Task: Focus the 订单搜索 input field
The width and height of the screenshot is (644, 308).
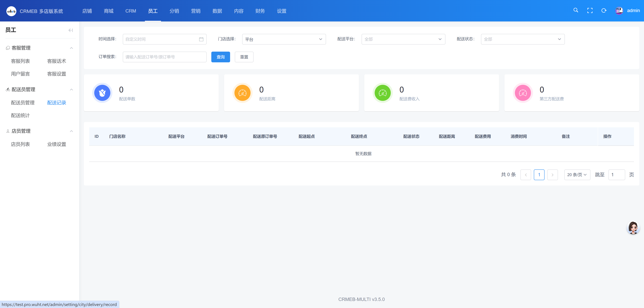Action: tap(164, 57)
